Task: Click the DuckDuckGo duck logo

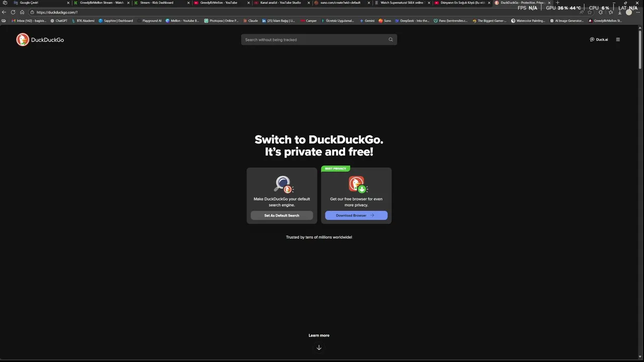Action: [x=23, y=40]
